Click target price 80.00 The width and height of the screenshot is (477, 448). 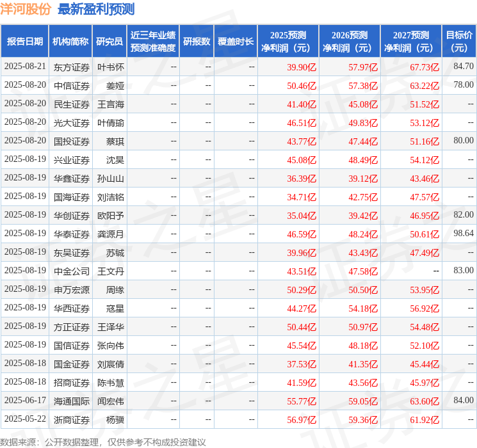(464, 140)
